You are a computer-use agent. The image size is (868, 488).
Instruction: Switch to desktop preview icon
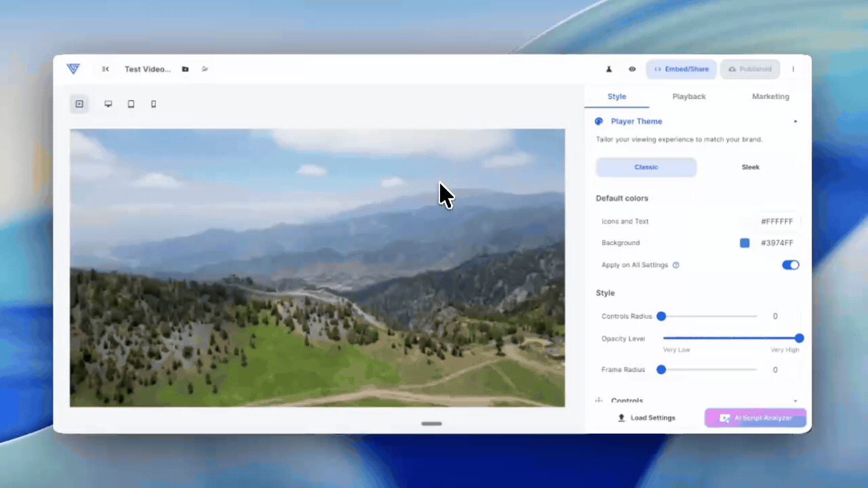pos(108,104)
